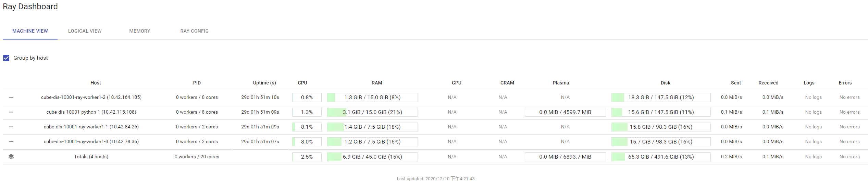Select host cube-dis-10001-ray-worker1-2 (10.42.164.185)
Screen dimensions: 868x184
click(91, 97)
